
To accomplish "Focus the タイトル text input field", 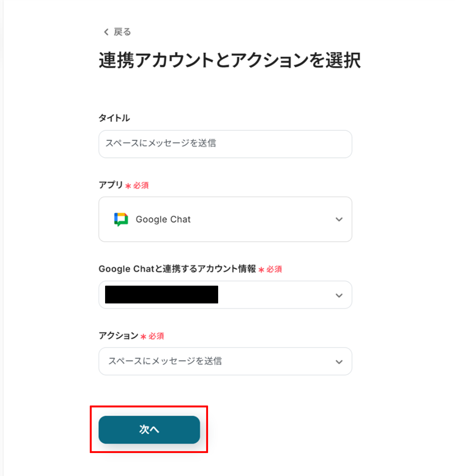I will [225, 144].
